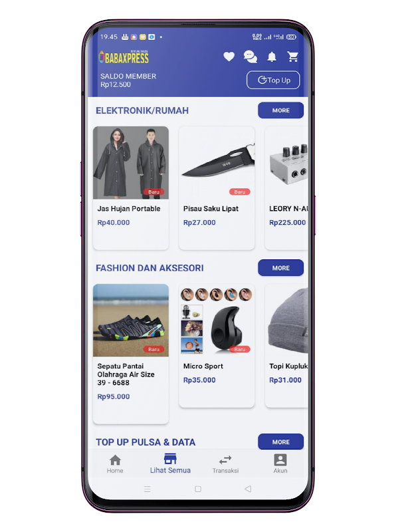Open Pisau Saku Lipat product card

tap(217, 188)
